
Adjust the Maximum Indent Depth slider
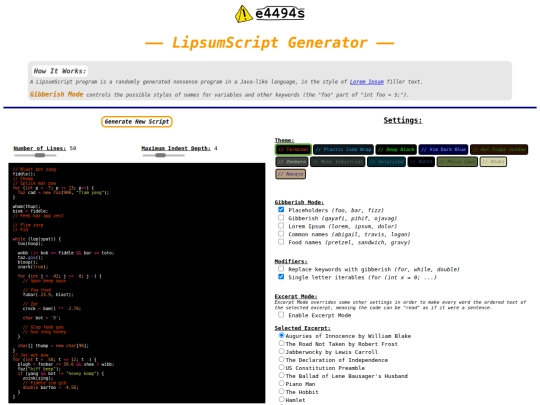coord(164,155)
